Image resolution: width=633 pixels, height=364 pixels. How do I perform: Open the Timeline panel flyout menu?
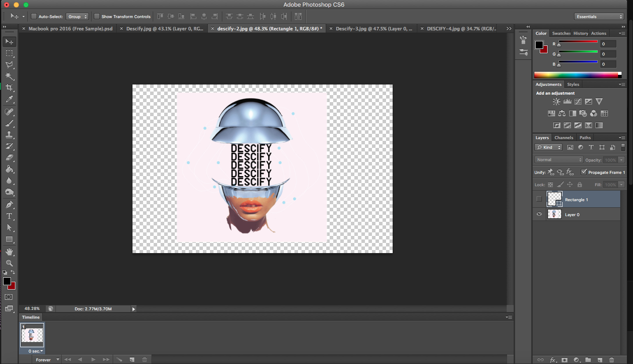(509, 317)
